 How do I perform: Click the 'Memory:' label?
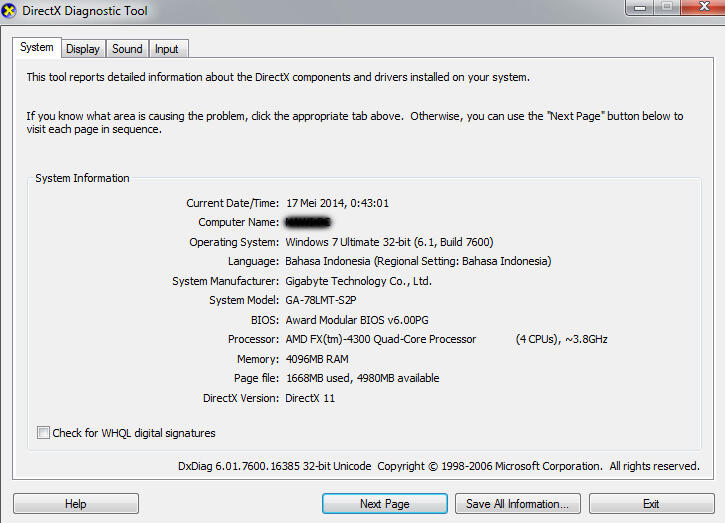[258, 359]
